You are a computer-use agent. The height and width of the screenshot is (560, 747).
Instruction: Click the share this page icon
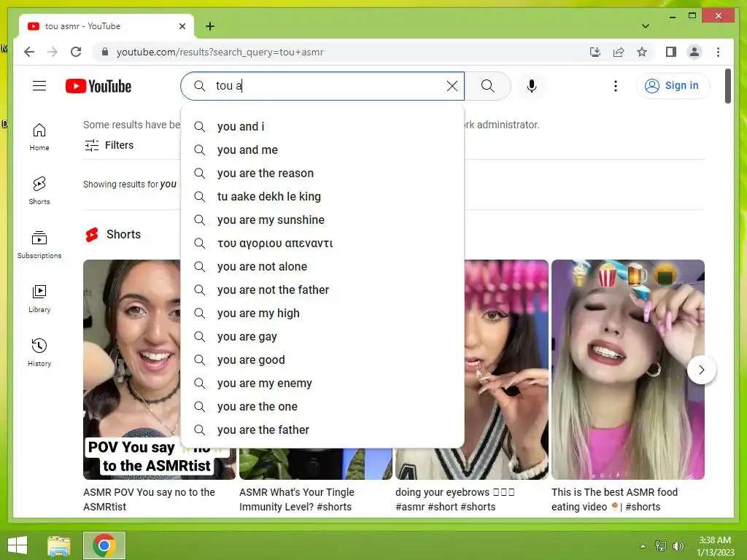coord(619,52)
